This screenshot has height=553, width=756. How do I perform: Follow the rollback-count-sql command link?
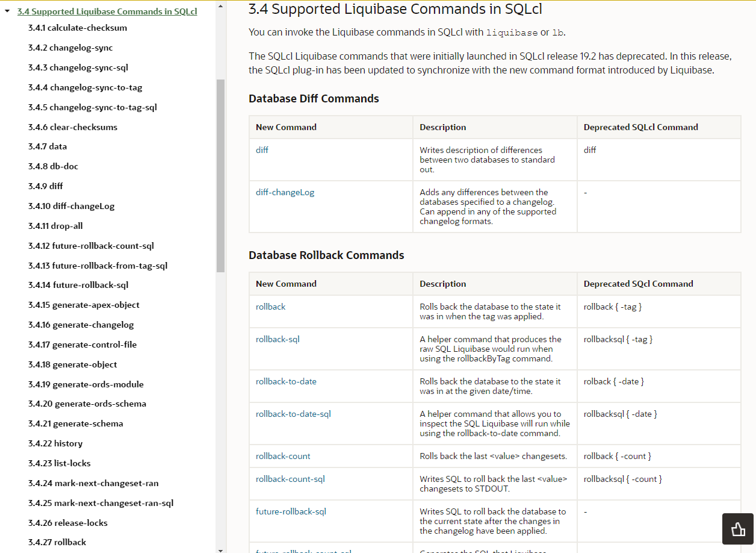click(x=290, y=479)
